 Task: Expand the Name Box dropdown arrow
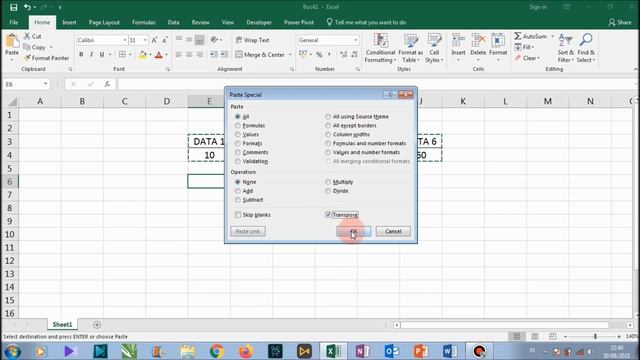[45, 84]
